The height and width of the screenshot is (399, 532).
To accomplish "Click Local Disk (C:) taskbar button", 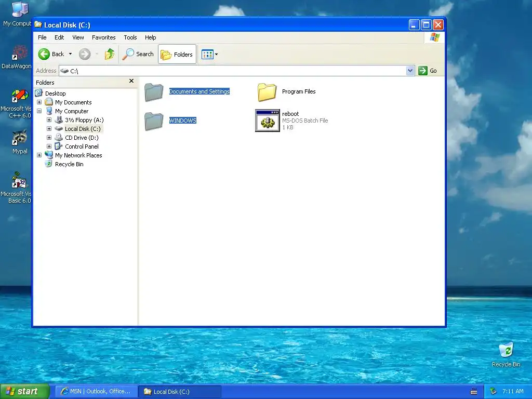I will coord(180,392).
